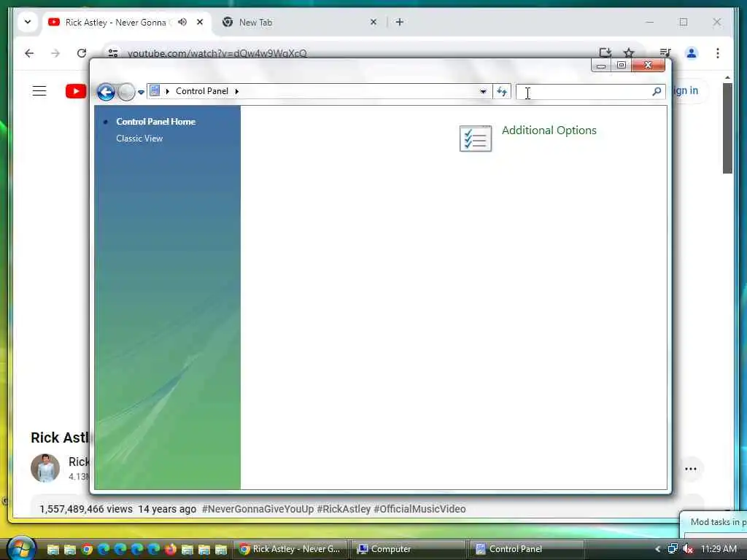Viewport: 747px width, 560px height.
Task: Close the Control Panel window
Action: pos(648,65)
